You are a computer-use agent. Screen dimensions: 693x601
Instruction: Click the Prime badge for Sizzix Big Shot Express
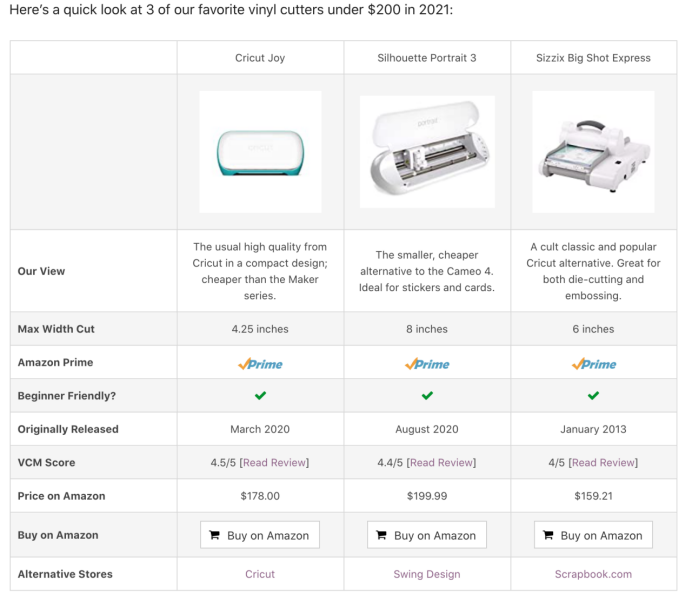tap(593, 363)
